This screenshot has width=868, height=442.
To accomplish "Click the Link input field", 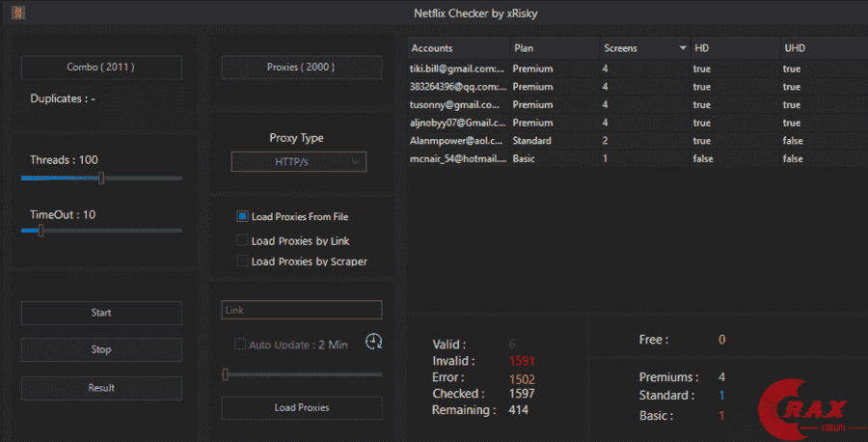I will (301, 310).
